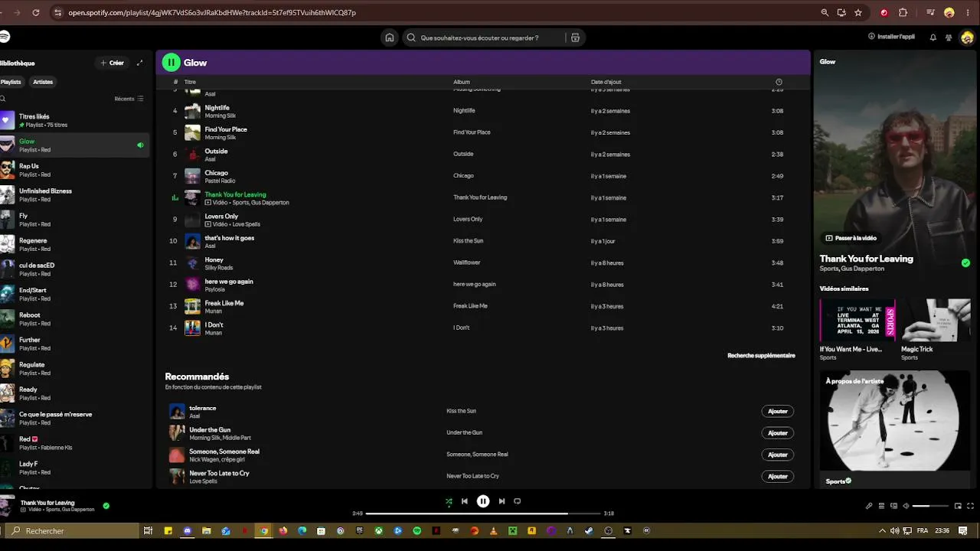
Task: Skip to the next track
Action: tap(501, 501)
